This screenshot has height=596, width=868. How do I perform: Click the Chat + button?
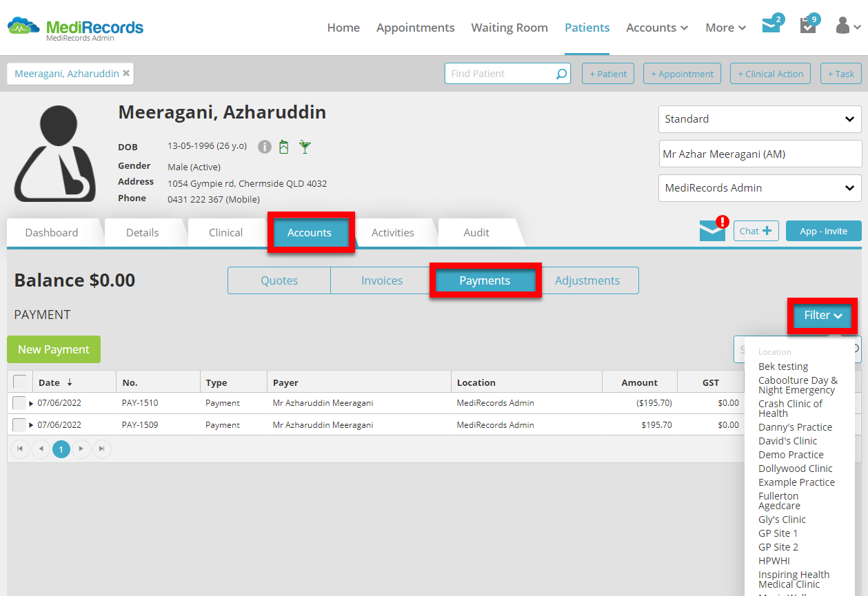pos(756,231)
